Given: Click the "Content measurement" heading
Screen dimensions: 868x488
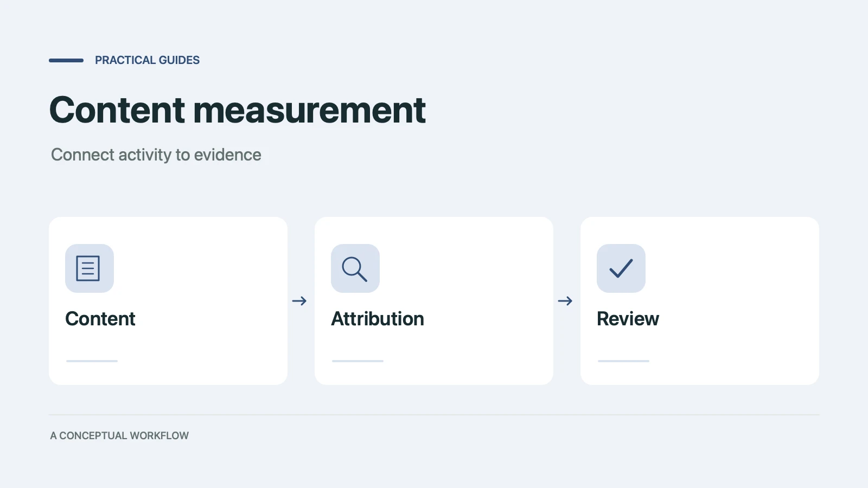Looking at the screenshot, I should pos(238,110).
